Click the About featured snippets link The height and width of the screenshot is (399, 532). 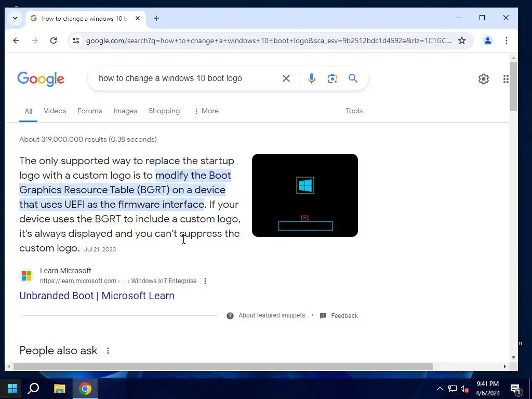pos(272,315)
